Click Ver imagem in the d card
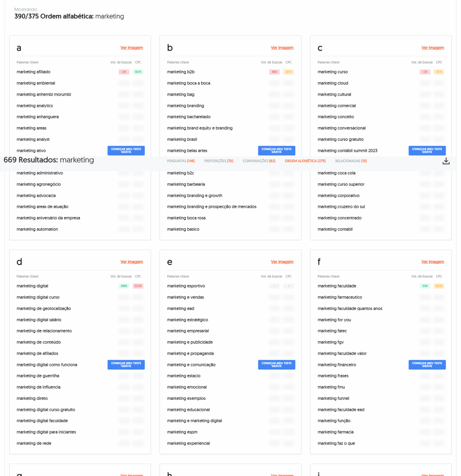The image size is (461, 476). (x=132, y=262)
